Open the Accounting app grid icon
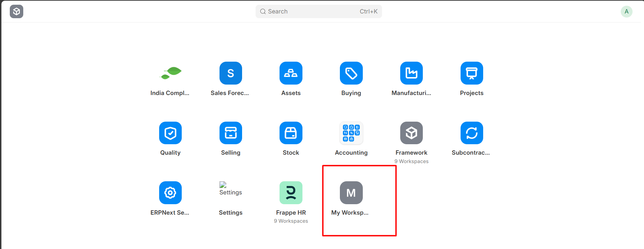The height and width of the screenshot is (249, 644). coord(351,133)
